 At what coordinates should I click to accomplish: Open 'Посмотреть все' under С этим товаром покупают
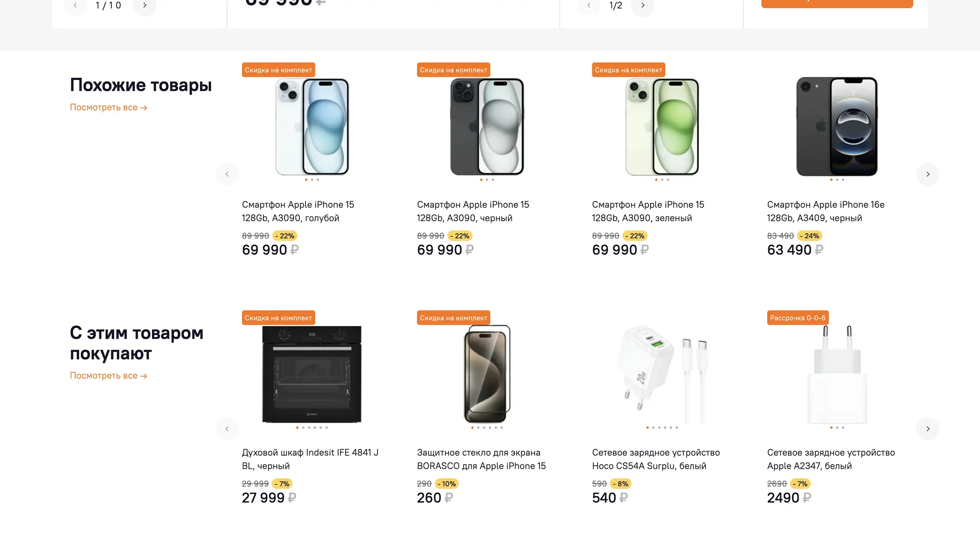(109, 376)
